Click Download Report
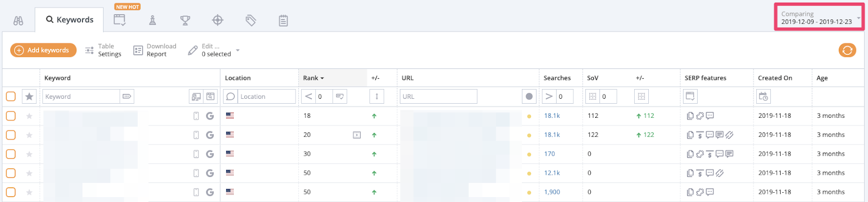This screenshot has height=202, width=868. (x=155, y=50)
